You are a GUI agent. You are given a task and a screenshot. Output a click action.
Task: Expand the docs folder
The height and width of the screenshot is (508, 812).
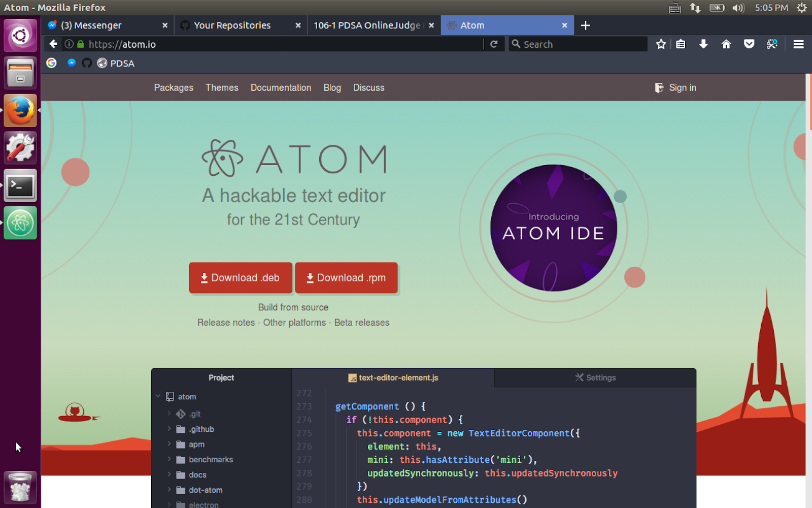click(x=169, y=474)
